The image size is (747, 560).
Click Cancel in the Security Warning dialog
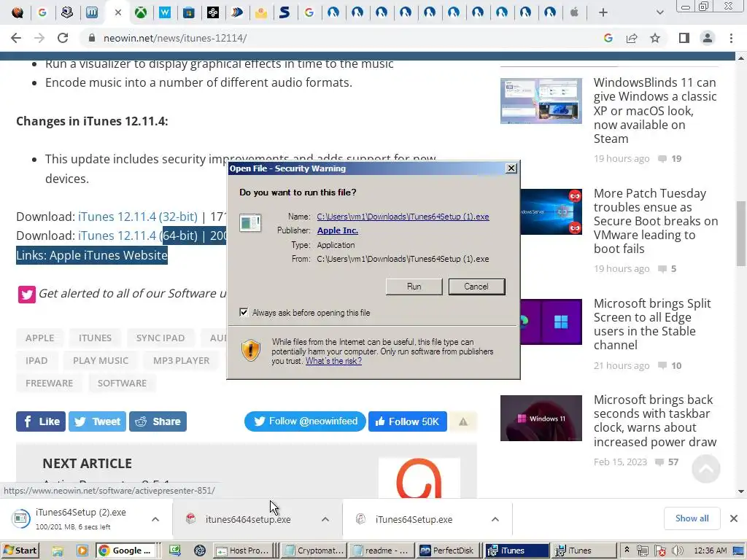[476, 287]
